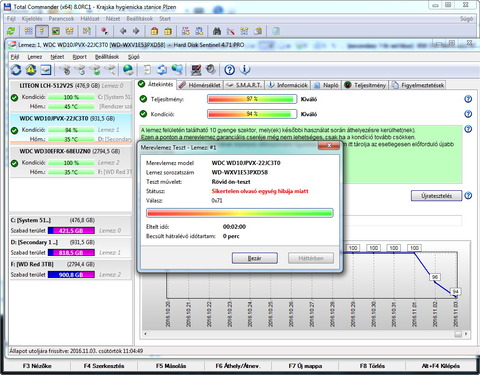Open the Lemez menu in Hard Disk Sentinel
Viewport: 480px width, 375px height.
(x=35, y=57)
